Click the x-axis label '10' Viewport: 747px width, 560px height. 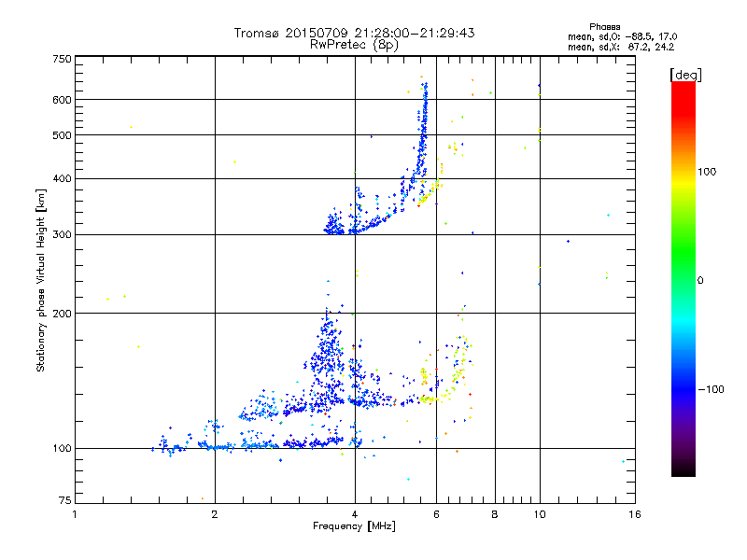click(x=540, y=514)
